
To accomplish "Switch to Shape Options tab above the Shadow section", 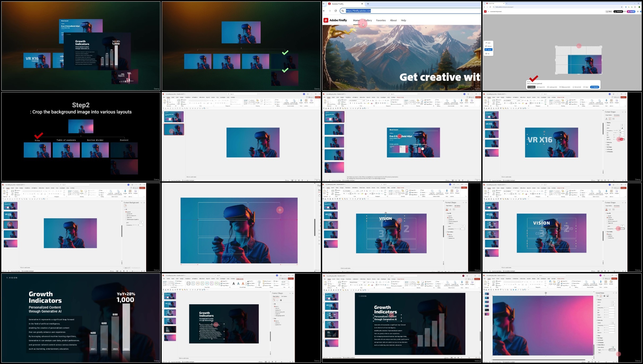I will pyautogui.click(x=609, y=115).
